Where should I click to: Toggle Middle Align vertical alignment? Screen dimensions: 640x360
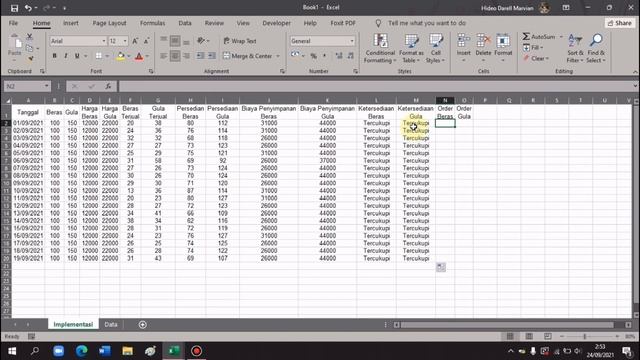point(175,41)
